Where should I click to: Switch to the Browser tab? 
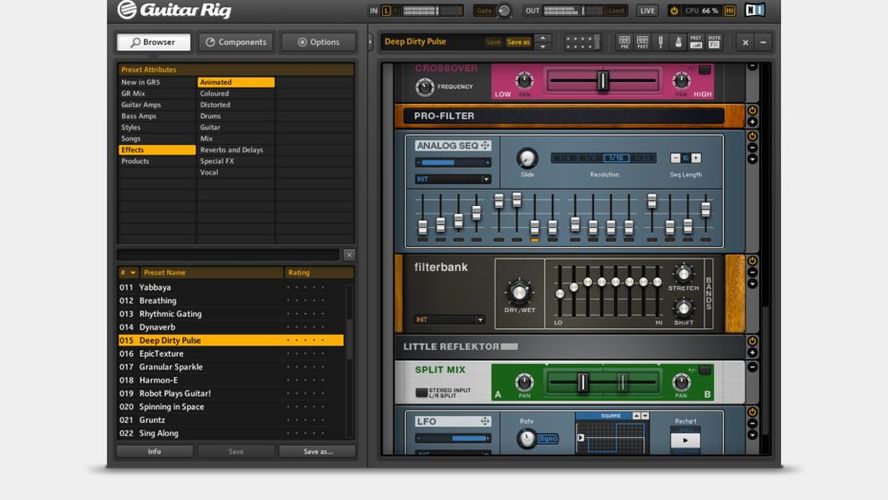pos(153,42)
